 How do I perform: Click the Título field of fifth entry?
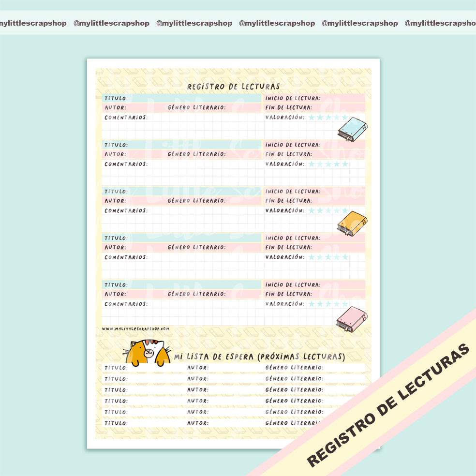(x=181, y=285)
